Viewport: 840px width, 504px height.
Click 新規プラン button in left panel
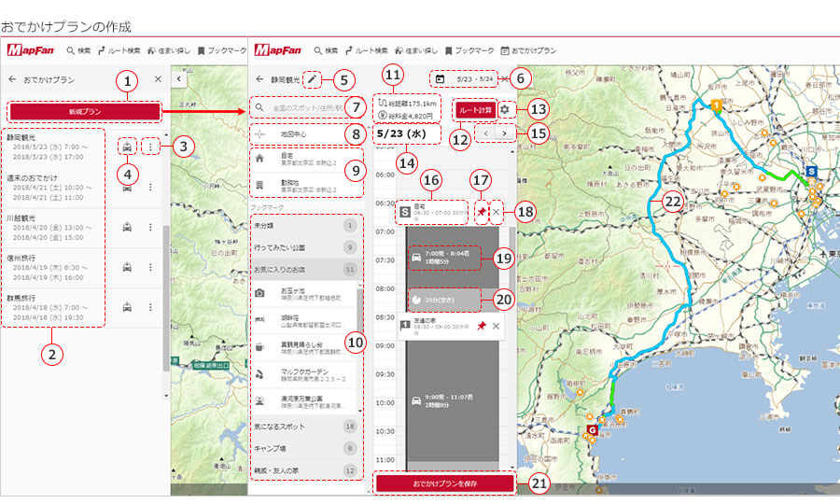[x=85, y=111]
